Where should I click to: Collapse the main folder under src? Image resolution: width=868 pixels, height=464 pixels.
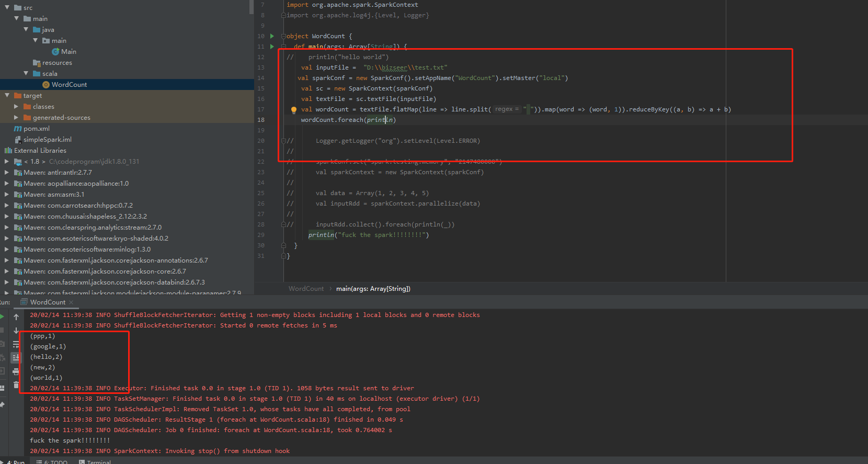tap(16, 18)
